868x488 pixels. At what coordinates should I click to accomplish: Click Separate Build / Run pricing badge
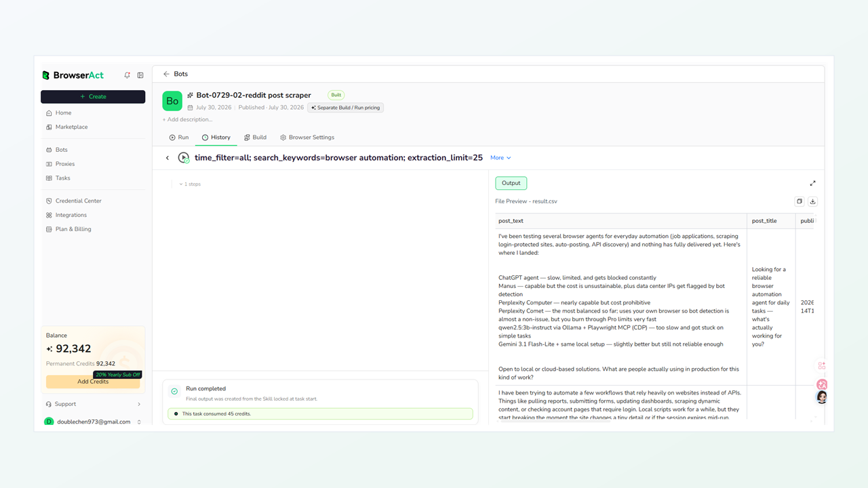point(346,108)
